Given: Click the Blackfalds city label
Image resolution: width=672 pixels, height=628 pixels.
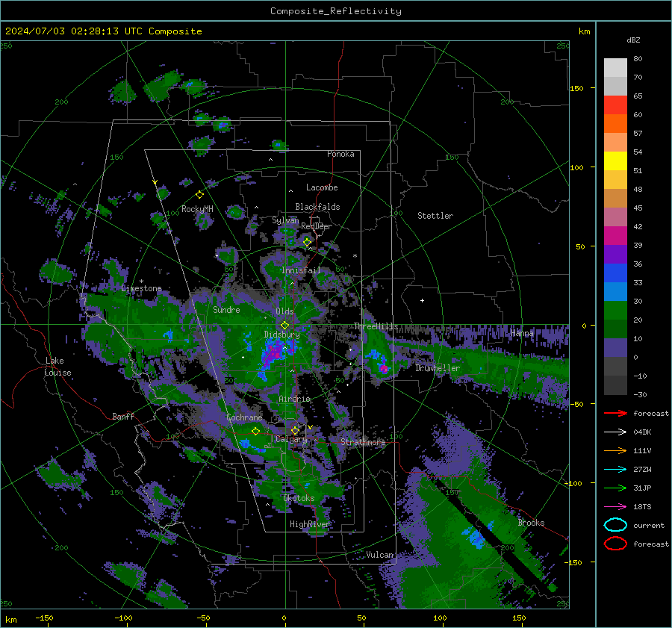Looking at the screenshot, I should click(x=317, y=207).
